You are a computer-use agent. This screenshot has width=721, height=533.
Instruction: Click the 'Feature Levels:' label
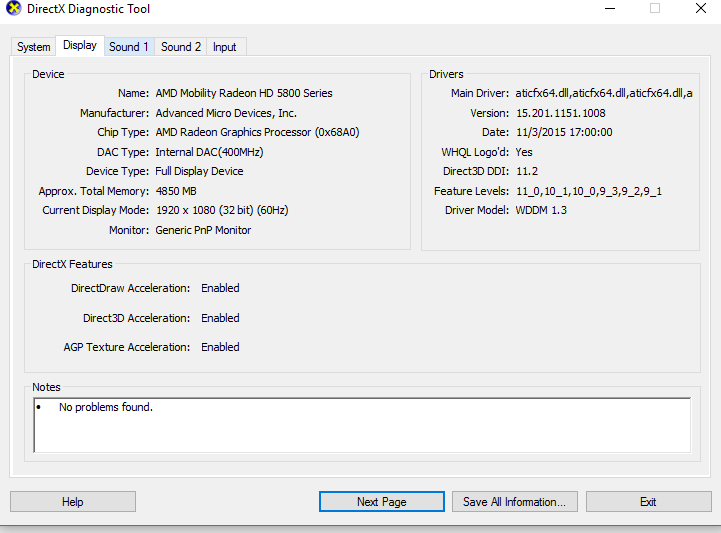click(471, 191)
